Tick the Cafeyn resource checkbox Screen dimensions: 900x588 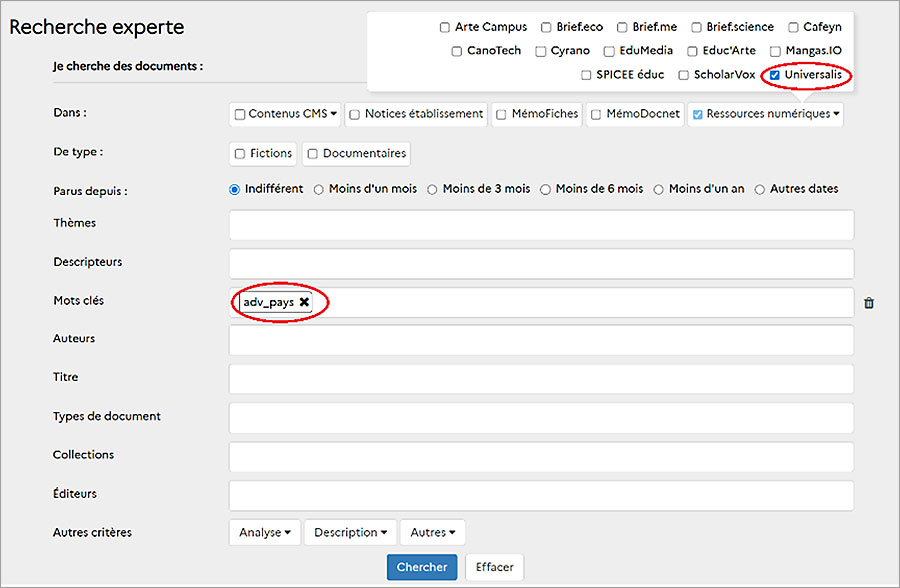click(793, 28)
